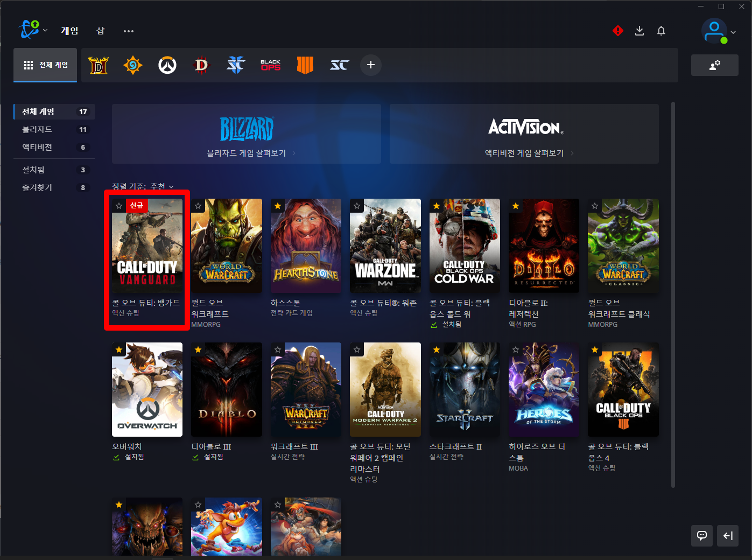Collapse the social side panel arrow
The image size is (752, 560).
point(728,536)
